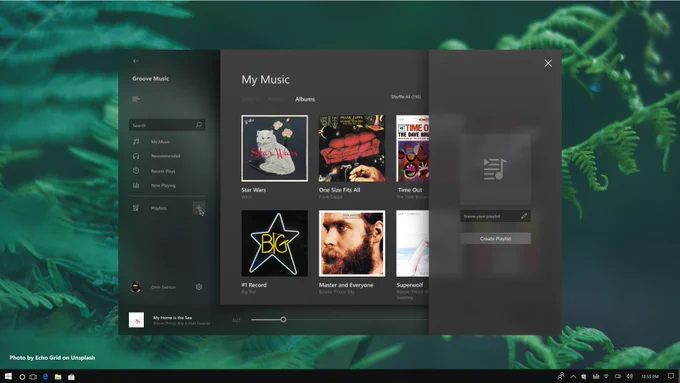The height and width of the screenshot is (383, 680).
Task: Click the Playlists list icon in sidebar
Action: (136, 208)
